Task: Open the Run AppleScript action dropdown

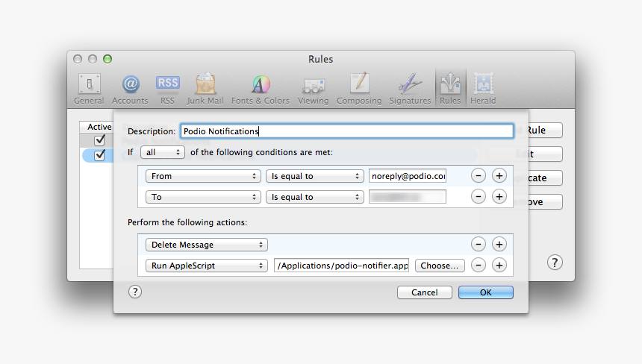Action: (x=207, y=266)
